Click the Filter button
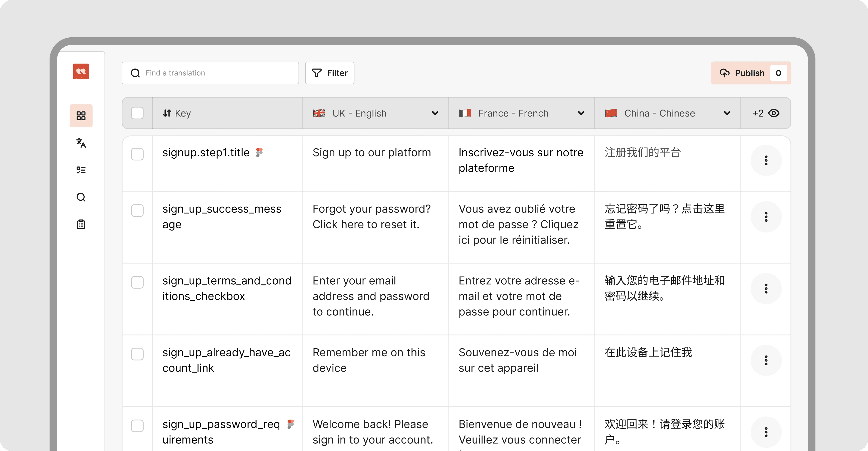Viewport: 868px width, 451px height. 330,73
